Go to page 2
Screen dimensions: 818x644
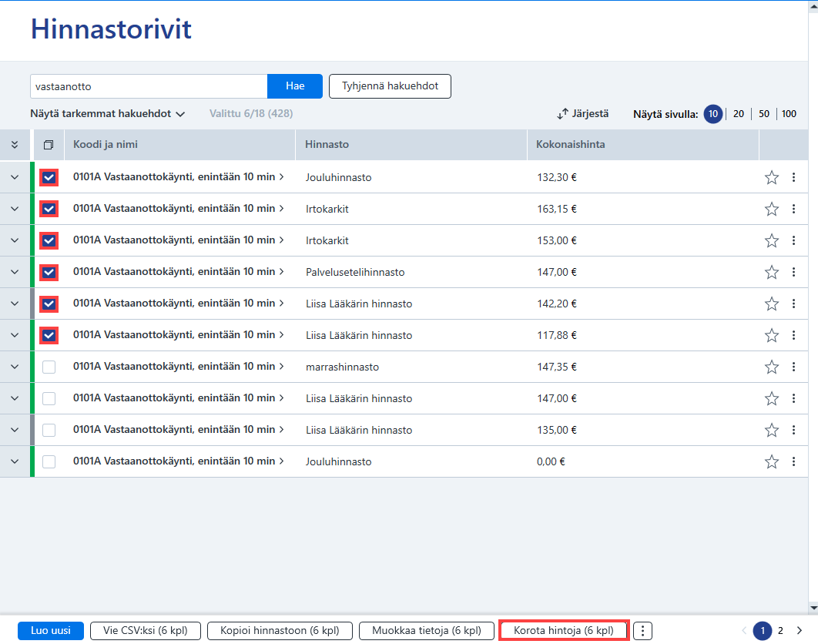(780, 630)
